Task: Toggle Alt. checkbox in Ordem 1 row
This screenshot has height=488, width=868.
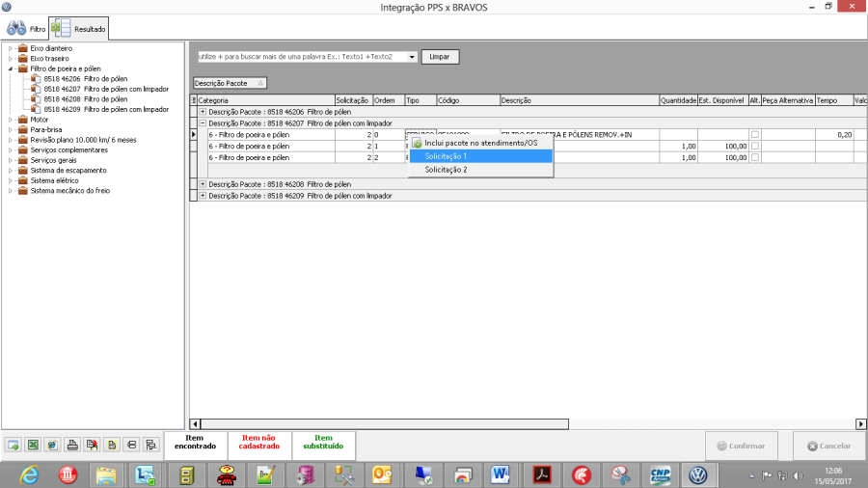Action: pos(754,146)
